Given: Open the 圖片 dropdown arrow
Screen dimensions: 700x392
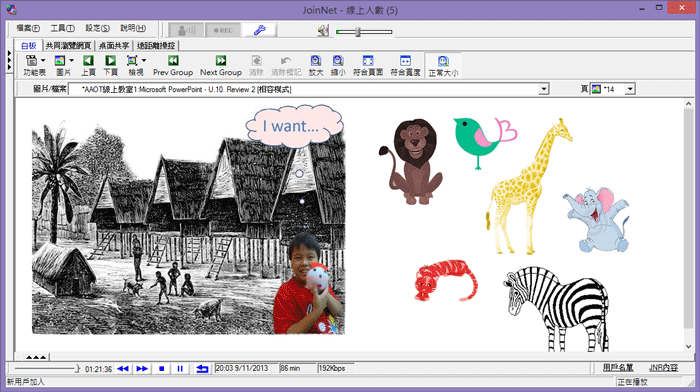Looking at the screenshot, I should click(71, 60).
